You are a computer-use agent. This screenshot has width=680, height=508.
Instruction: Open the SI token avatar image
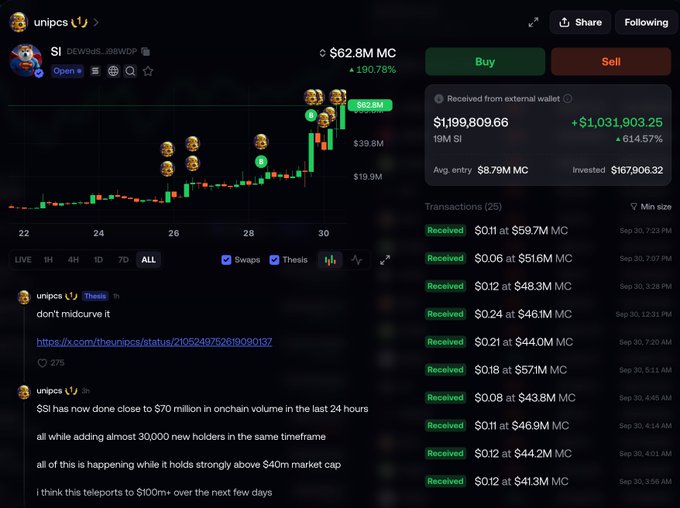click(x=26, y=60)
